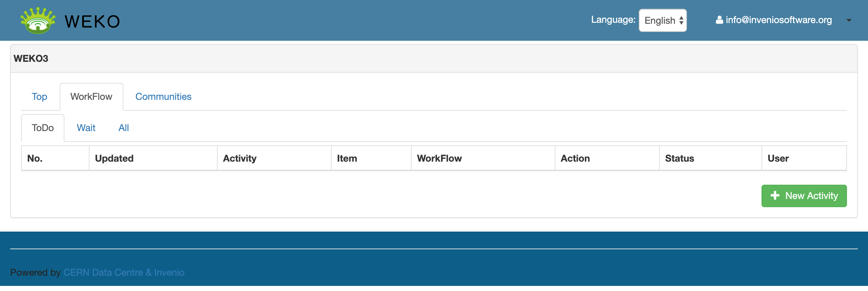Click the info@inveniosoftware.org account name
This screenshot has height=291, width=868.
coord(778,20)
